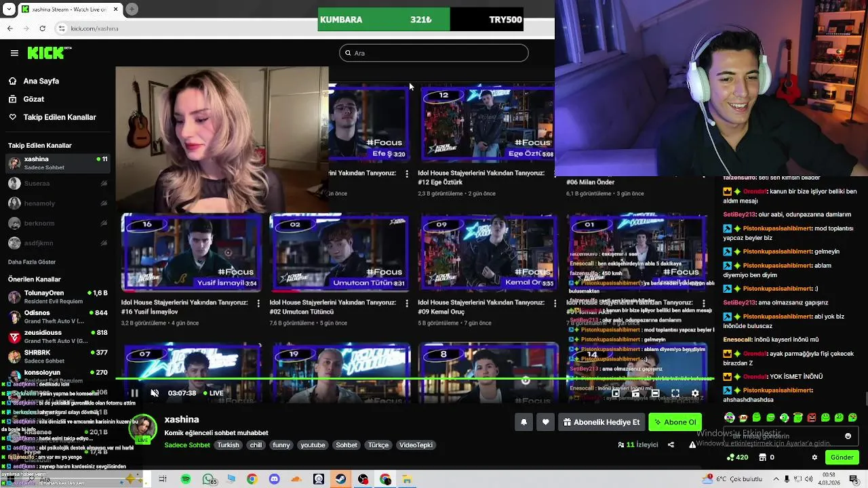
Task: Open Steam from the taskbar
Action: click(x=340, y=479)
